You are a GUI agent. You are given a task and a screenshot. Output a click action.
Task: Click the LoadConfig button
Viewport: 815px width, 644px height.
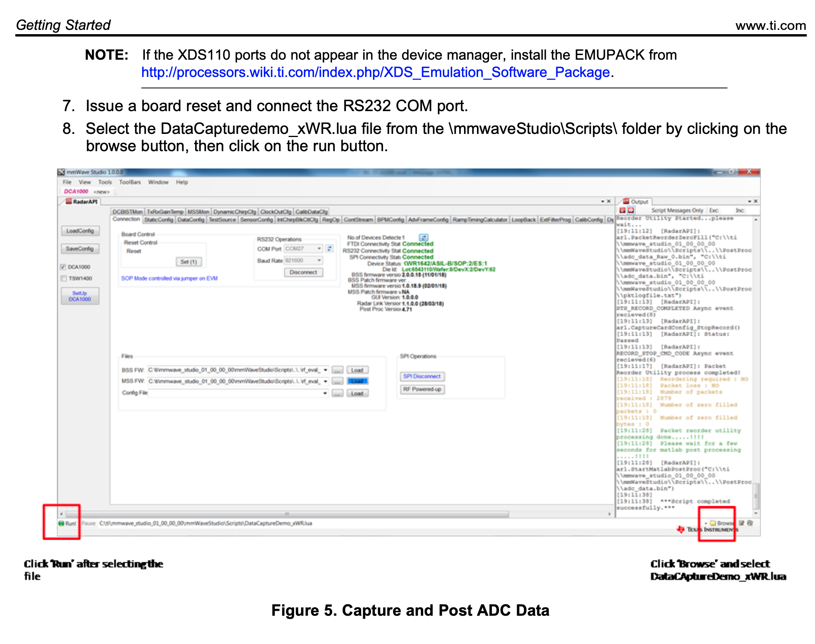(80, 231)
